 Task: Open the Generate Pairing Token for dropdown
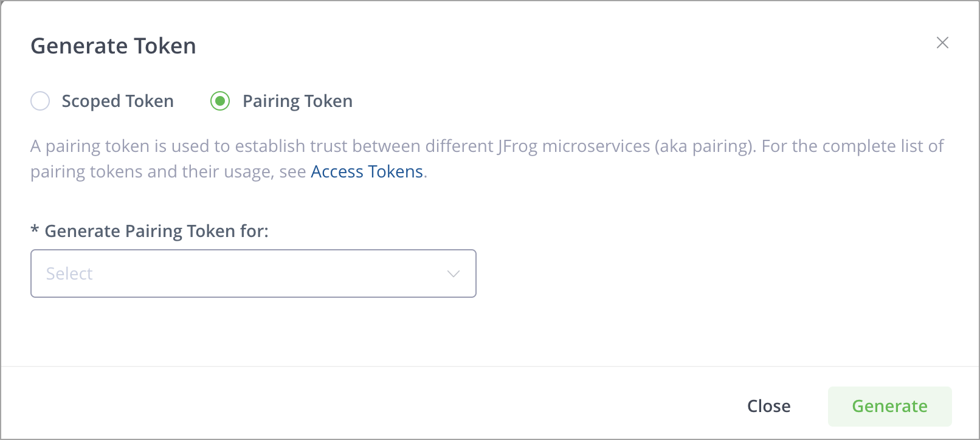(x=254, y=273)
